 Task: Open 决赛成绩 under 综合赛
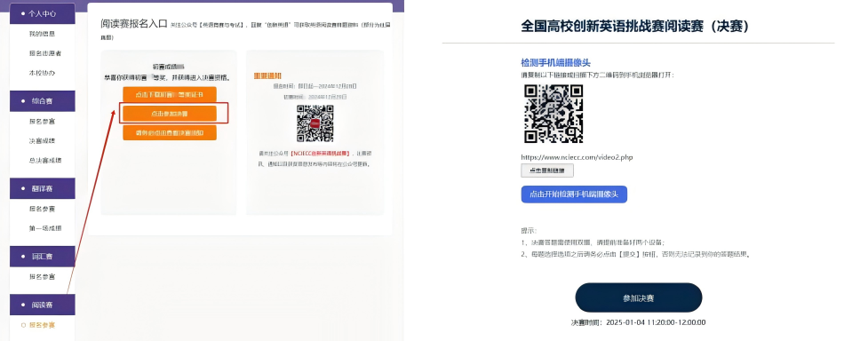[x=42, y=140]
